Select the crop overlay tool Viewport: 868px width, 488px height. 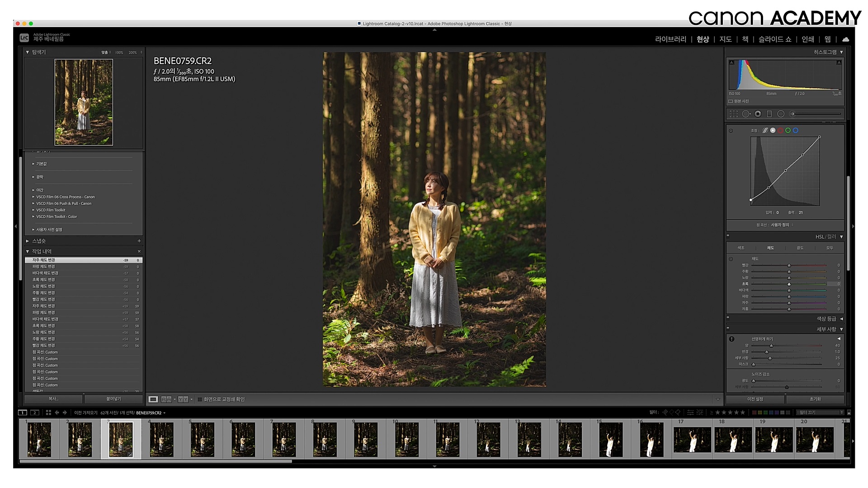click(733, 114)
